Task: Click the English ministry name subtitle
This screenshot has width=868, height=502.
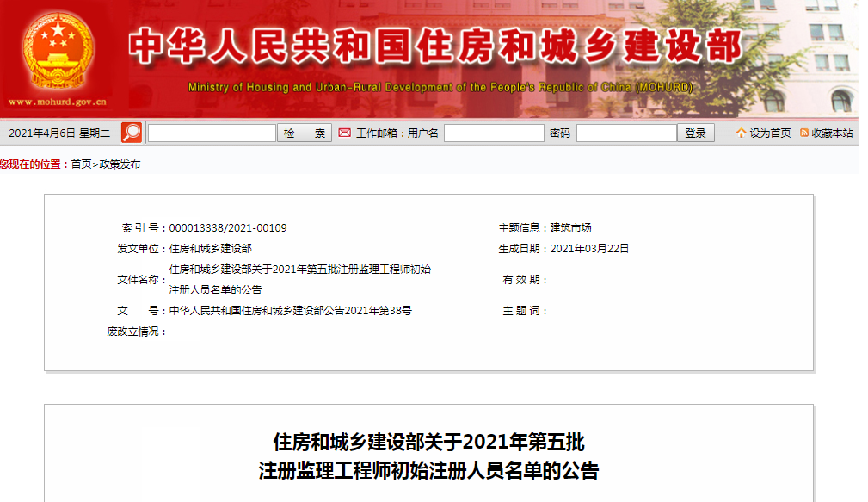Action: (x=440, y=87)
